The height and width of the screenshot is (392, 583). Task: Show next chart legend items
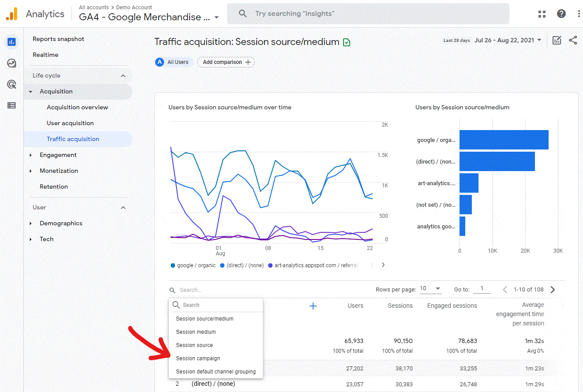tap(383, 265)
